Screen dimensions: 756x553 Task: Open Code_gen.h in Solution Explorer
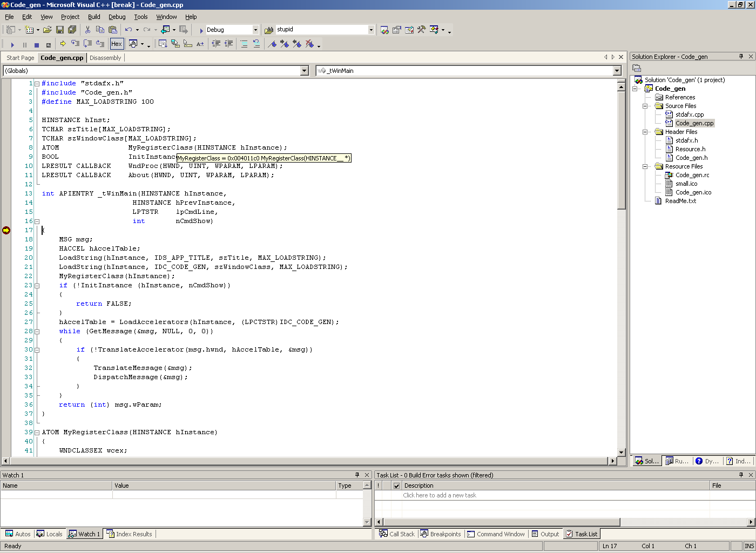(x=691, y=158)
